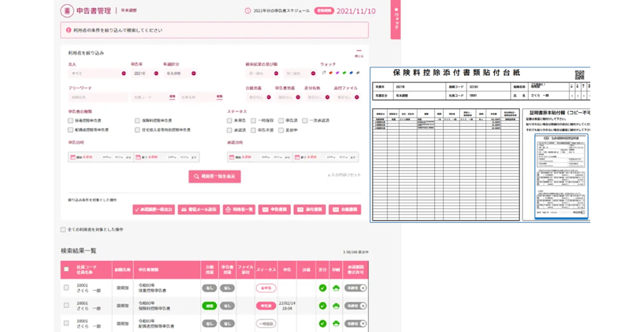Open the 承認日時 start date calendar icon
Screen dimensions: 644x332
tap(232, 157)
